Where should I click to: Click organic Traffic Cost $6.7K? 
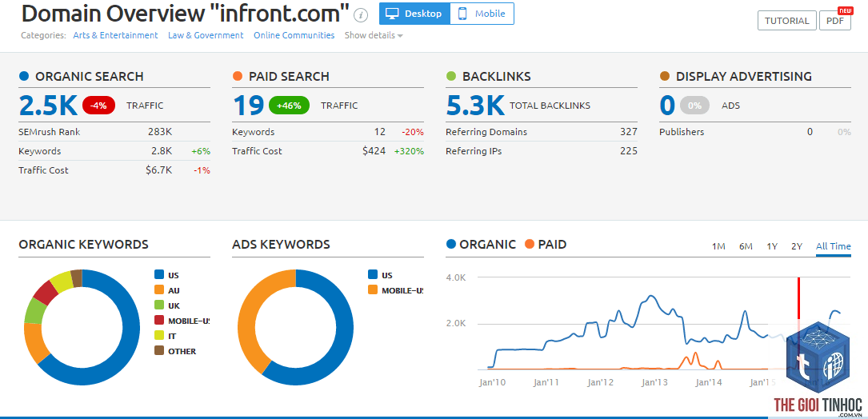pos(159,170)
